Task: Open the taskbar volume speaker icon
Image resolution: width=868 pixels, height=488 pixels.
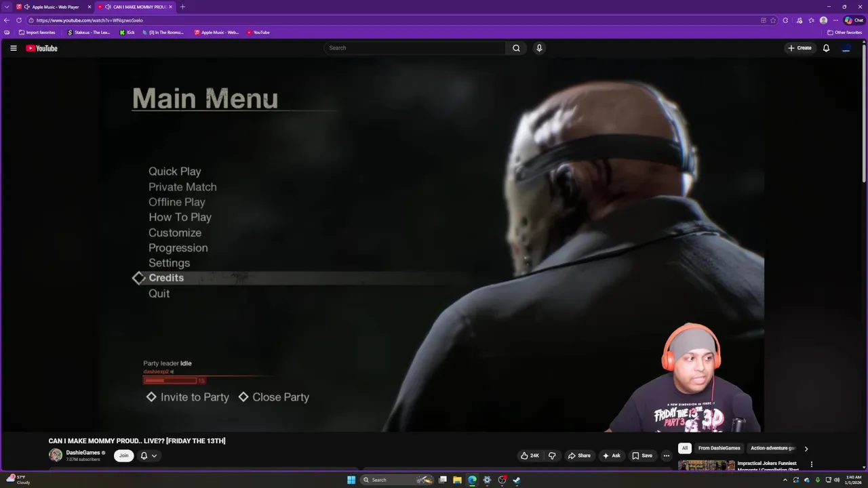Action: [837, 480]
